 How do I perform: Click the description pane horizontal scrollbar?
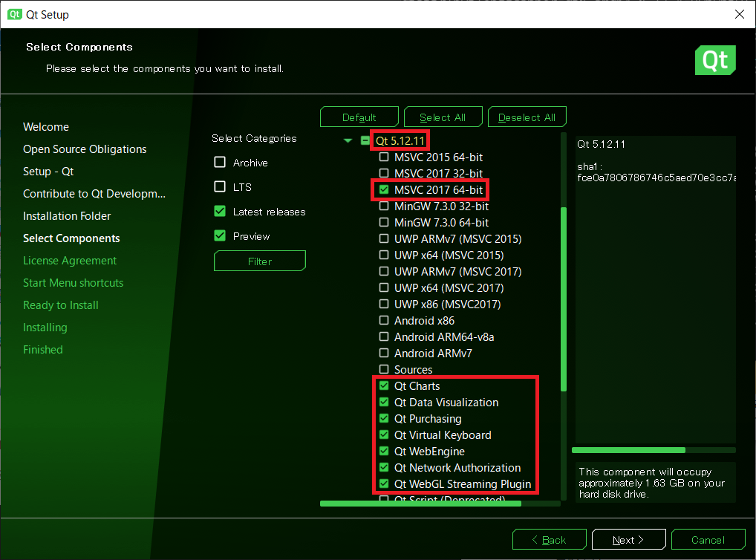[629, 450]
